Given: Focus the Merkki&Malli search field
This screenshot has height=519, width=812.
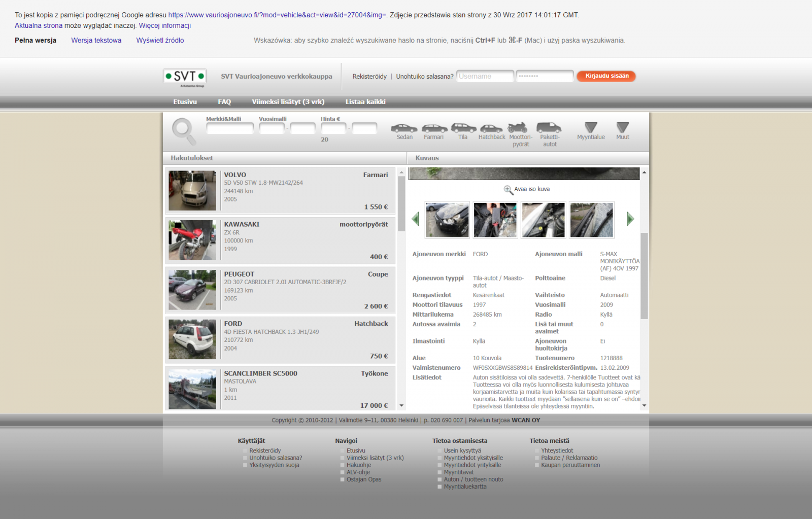Looking at the screenshot, I should (x=230, y=128).
